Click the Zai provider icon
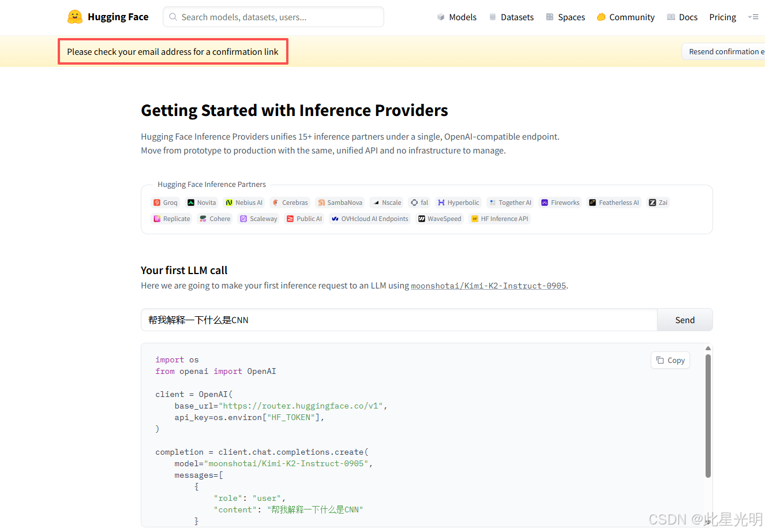 tap(652, 203)
